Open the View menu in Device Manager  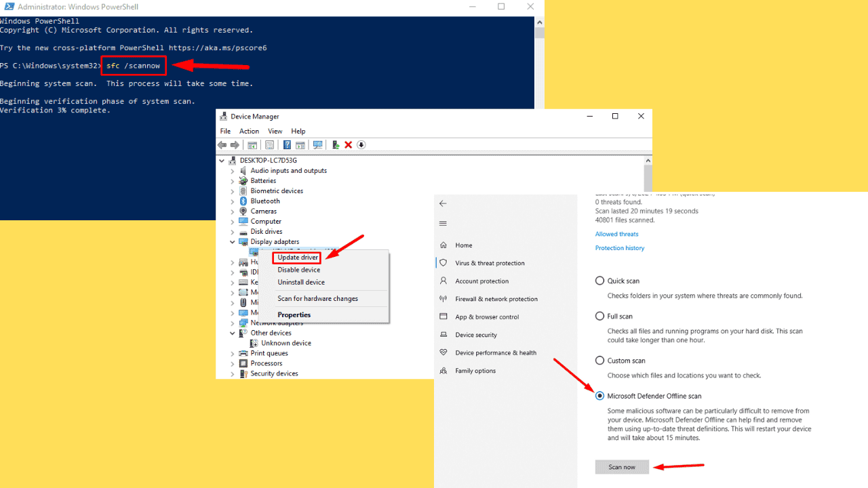(275, 131)
